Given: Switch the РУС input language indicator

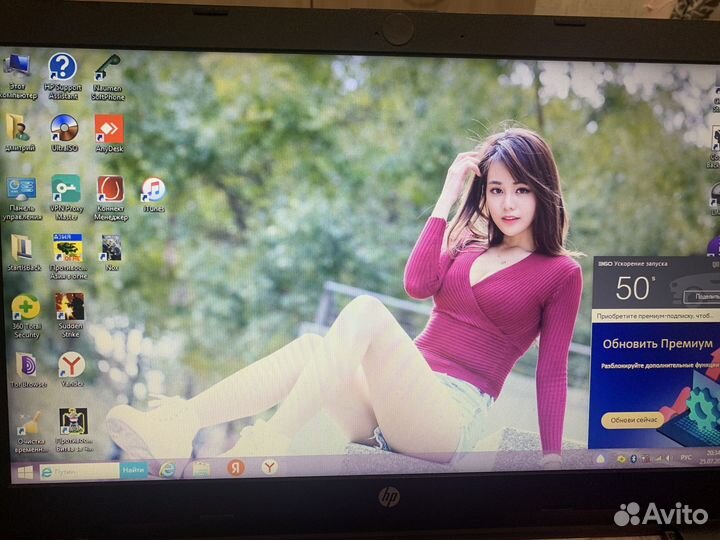Looking at the screenshot, I should [x=686, y=457].
